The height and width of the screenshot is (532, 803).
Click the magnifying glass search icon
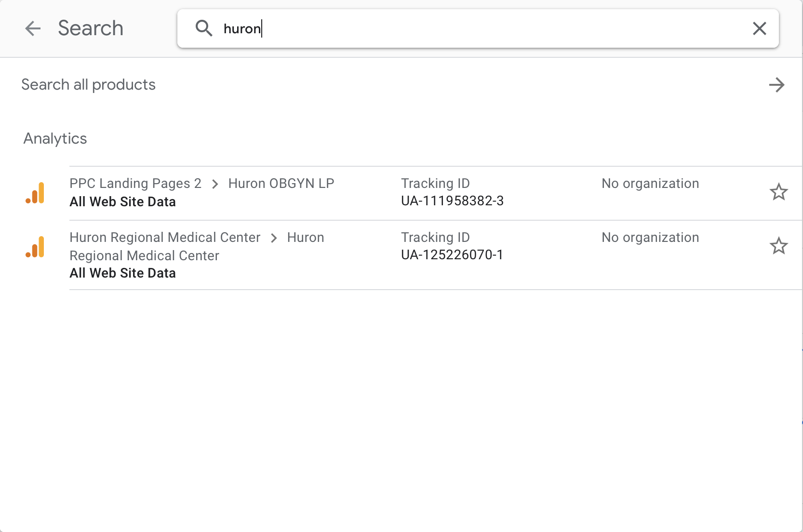204,28
